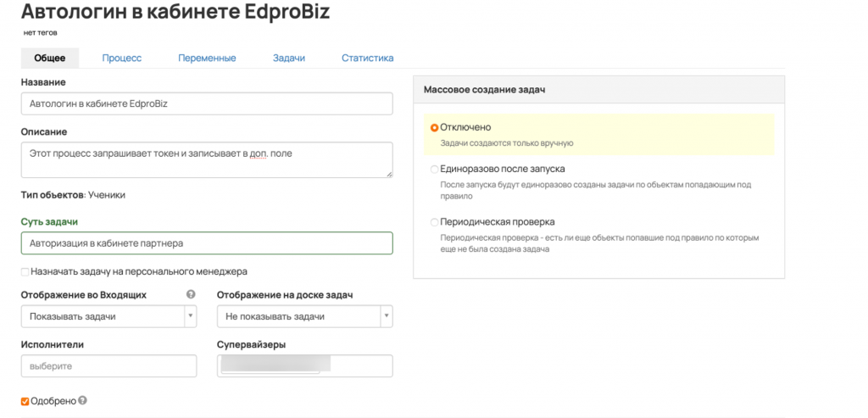868x418 pixels.
Task: Click the description text under Периодическая проверка
Action: pyautogui.click(x=599, y=243)
